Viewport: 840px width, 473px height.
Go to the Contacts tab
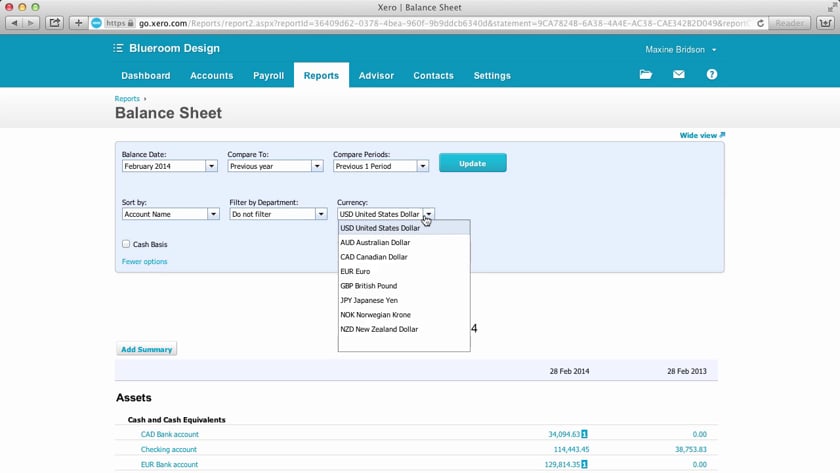coord(433,76)
